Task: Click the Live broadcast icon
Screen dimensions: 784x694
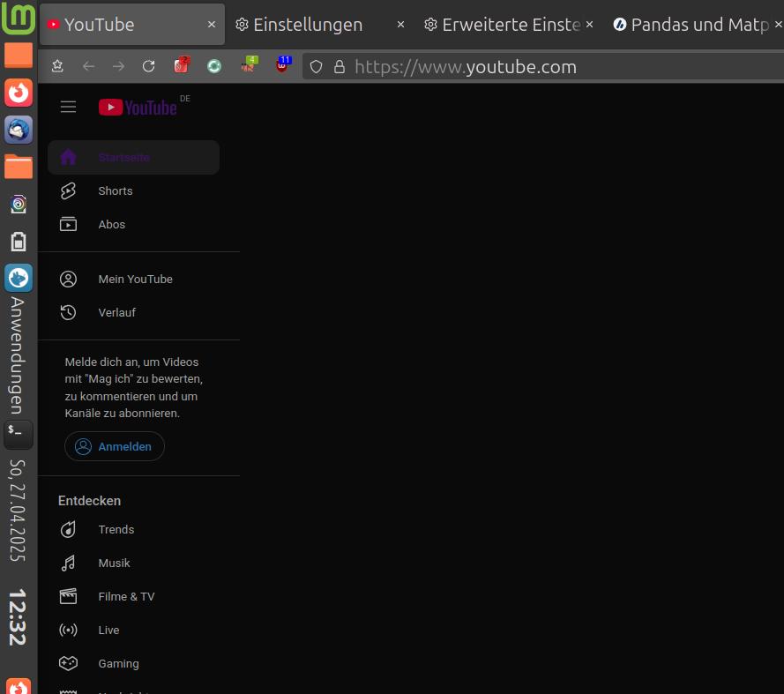Action: coord(69,630)
